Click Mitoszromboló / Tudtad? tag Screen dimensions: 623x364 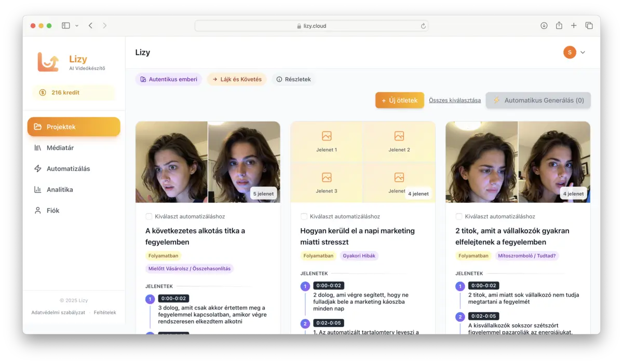click(x=527, y=256)
